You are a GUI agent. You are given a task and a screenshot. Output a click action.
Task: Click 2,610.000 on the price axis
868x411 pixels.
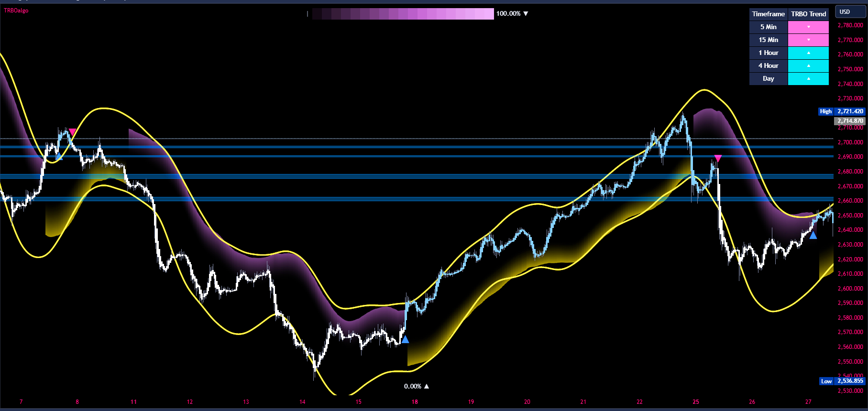(x=850, y=274)
